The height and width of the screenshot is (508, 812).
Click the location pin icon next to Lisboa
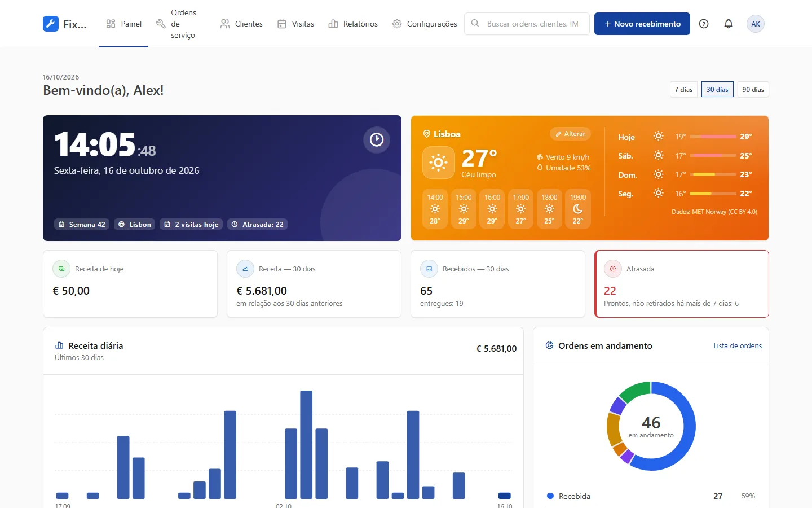pyautogui.click(x=427, y=134)
